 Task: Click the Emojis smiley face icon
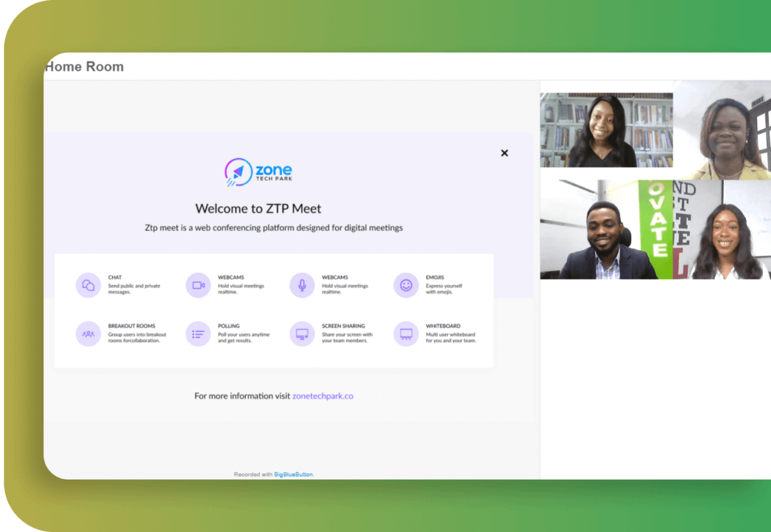pyautogui.click(x=406, y=285)
